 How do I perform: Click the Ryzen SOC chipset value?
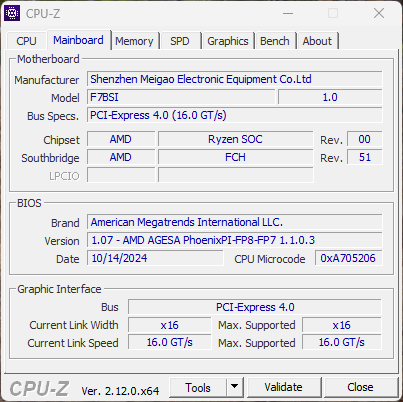(235, 139)
